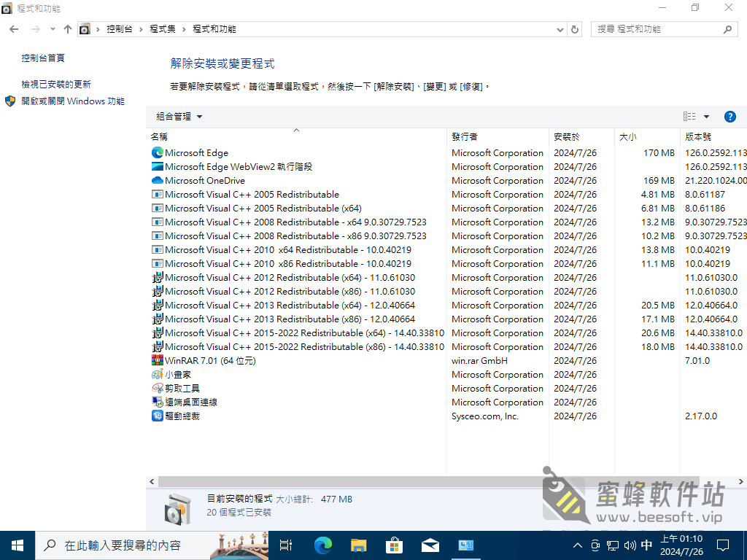This screenshot has width=747, height=560.
Task: Click icon of Visual C++ 2010 x64 Redistributable
Action: pyautogui.click(x=158, y=249)
